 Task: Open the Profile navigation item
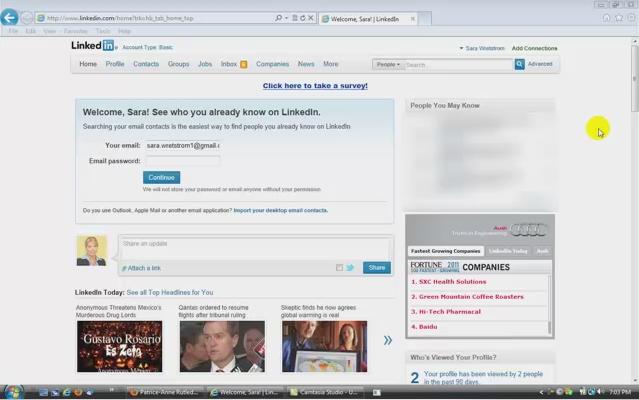pyautogui.click(x=115, y=64)
